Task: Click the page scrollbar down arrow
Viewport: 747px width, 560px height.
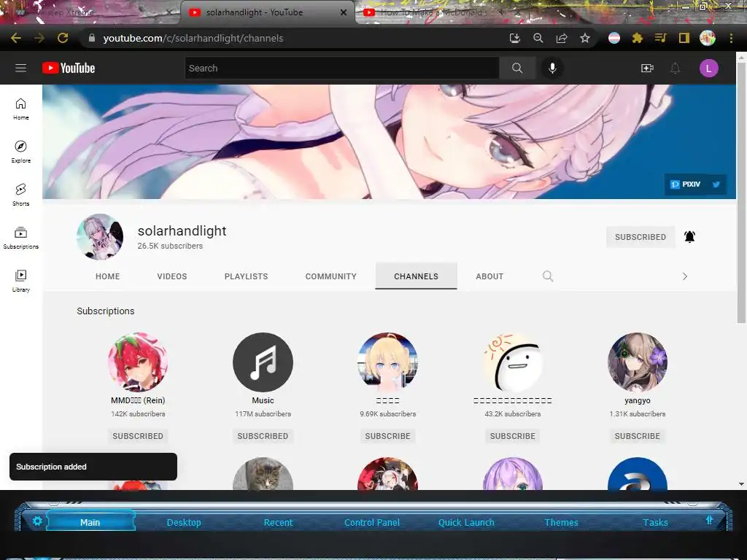Action: click(741, 484)
